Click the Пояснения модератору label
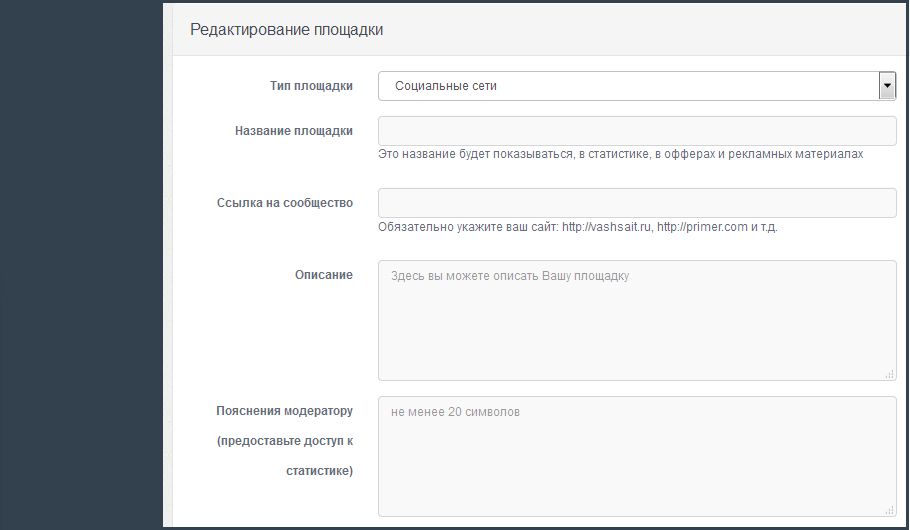The width and height of the screenshot is (910, 530). (284, 411)
